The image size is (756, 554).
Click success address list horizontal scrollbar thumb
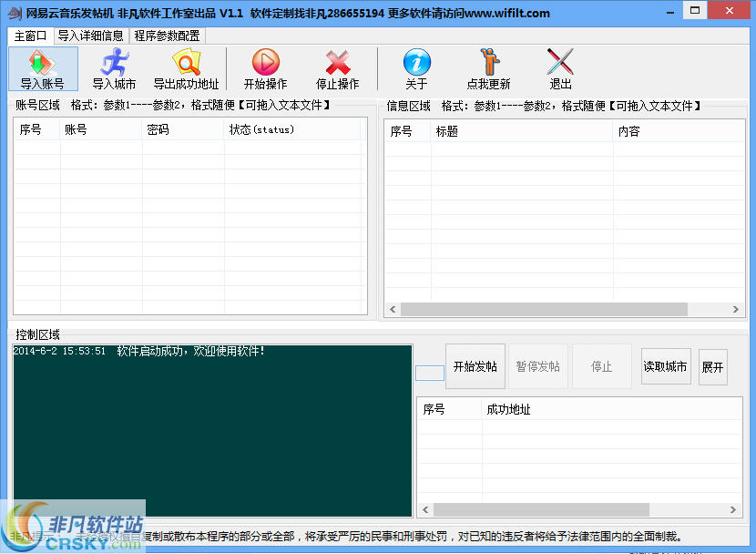click(x=541, y=509)
